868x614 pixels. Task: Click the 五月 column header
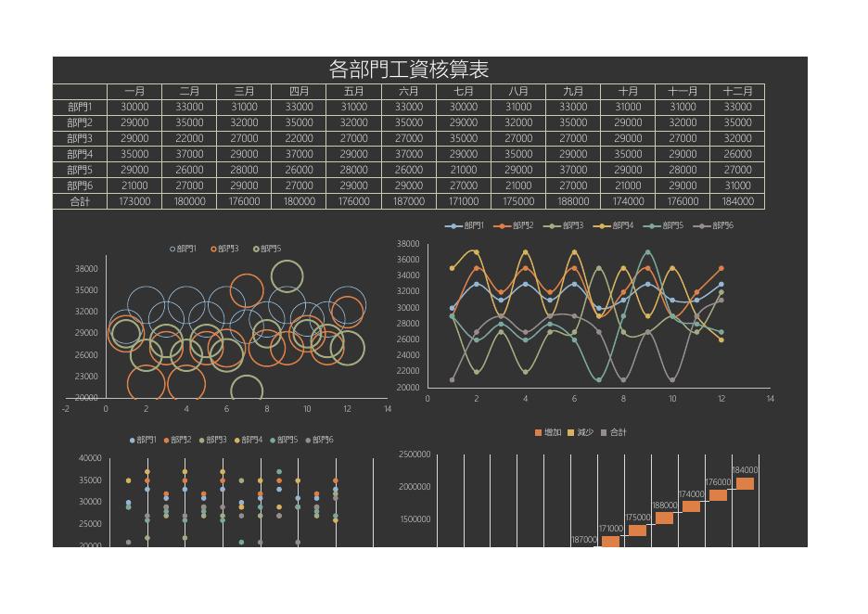coord(353,91)
